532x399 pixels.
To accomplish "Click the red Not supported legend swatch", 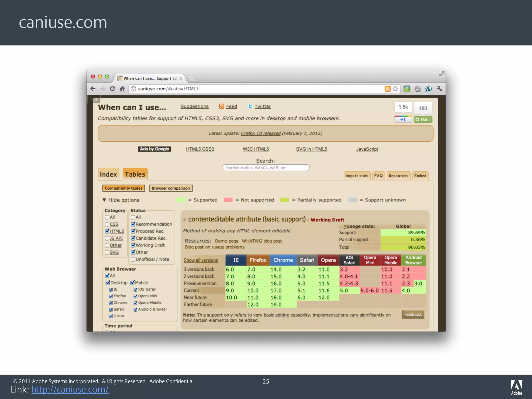I will pyautogui.click(x=228, y=200).
